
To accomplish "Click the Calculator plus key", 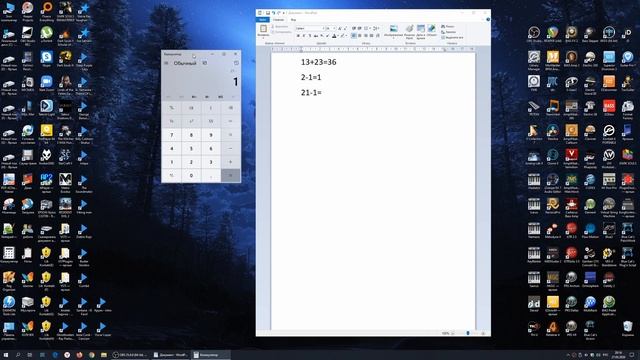I will tap(231, 162).
